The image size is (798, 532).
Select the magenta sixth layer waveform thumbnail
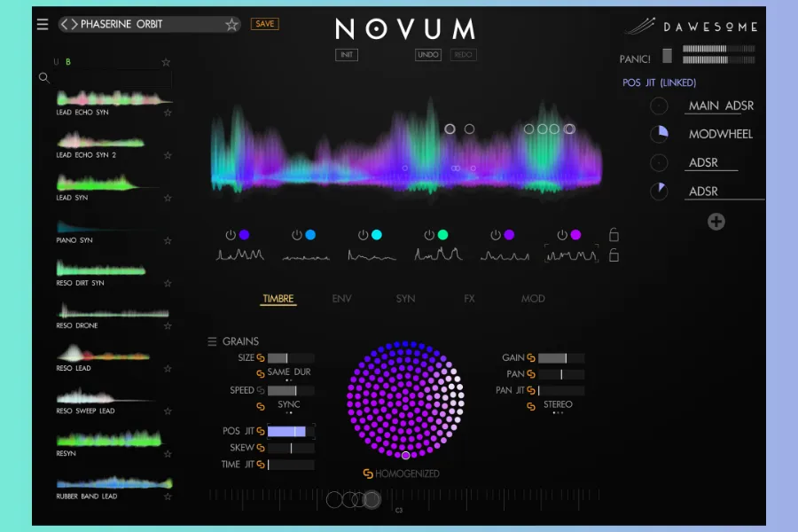click(572, 254)
